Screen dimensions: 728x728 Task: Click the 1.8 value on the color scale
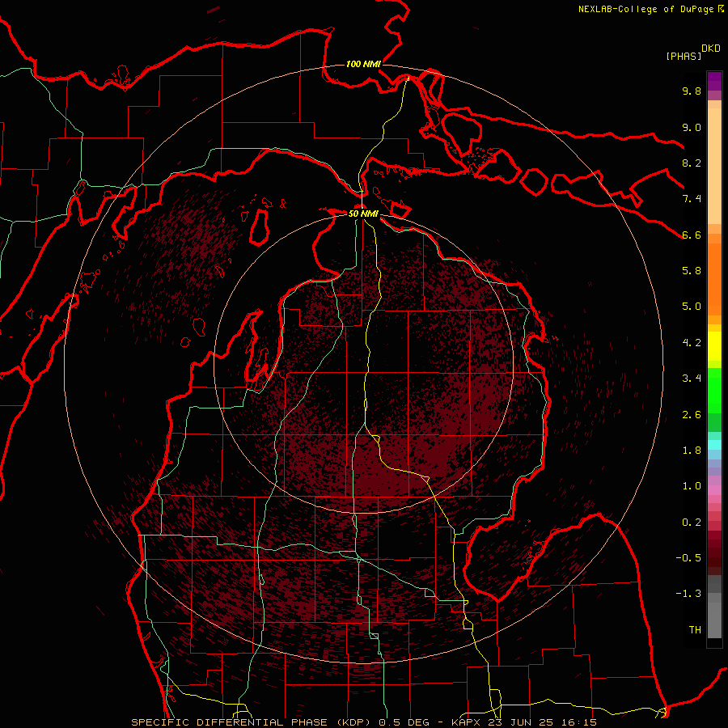tap(692, 451)
